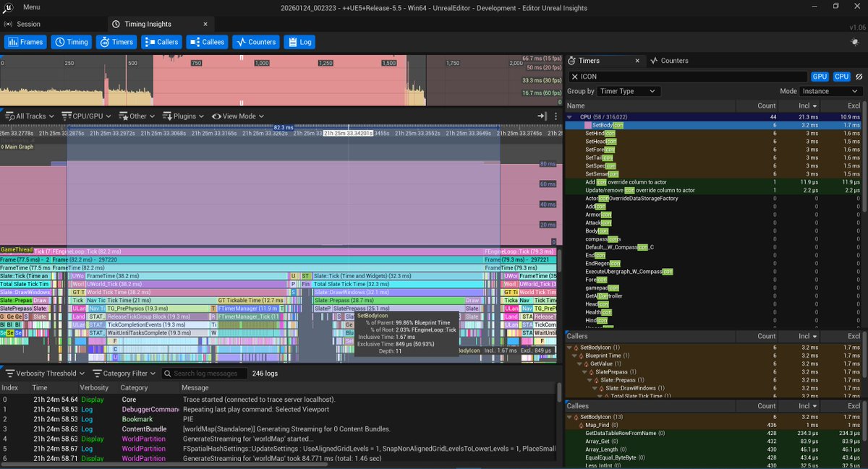This screenshot has width=868, height=469.
Task: Open the Menu item in title bar
Action: pos(31,7)
